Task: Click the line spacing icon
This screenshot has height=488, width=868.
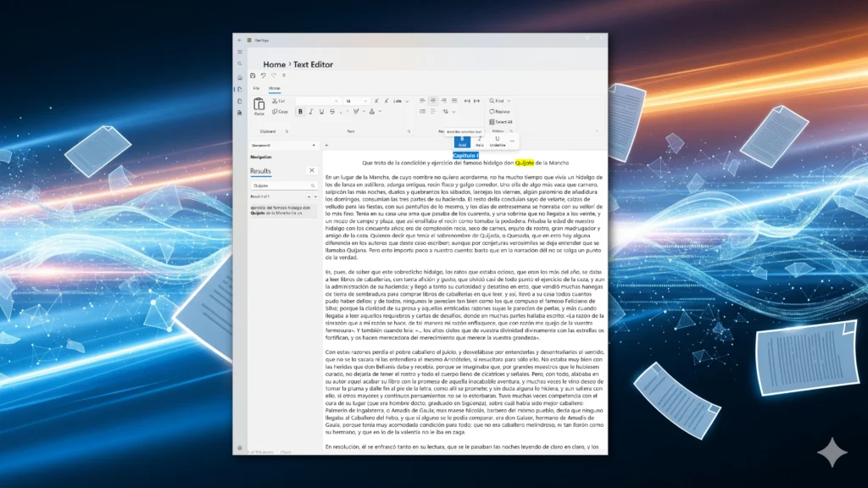Action: pos(446,111)
